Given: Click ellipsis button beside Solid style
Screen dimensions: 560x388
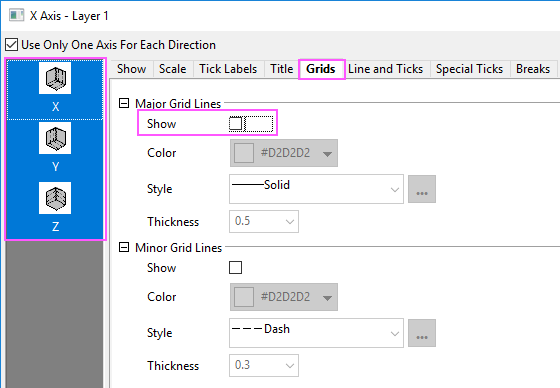Looking at the screenshot, I should pyautogui.click(x=422, y=189).
